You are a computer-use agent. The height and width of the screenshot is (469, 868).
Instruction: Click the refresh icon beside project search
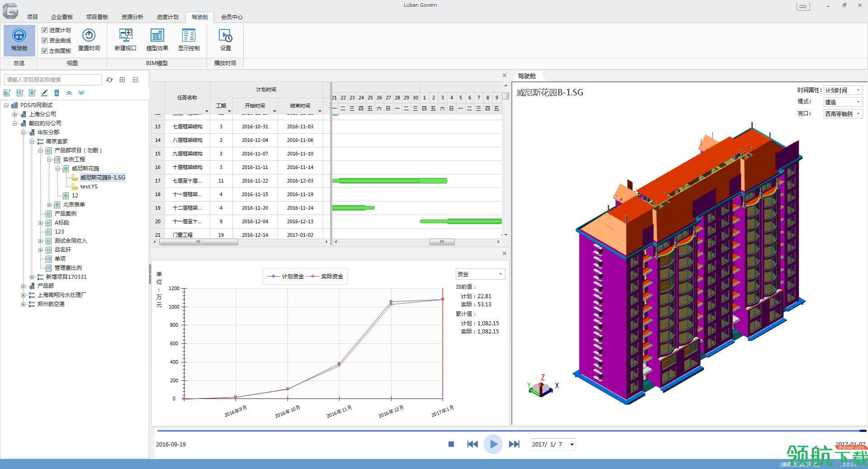pos(109,80)
